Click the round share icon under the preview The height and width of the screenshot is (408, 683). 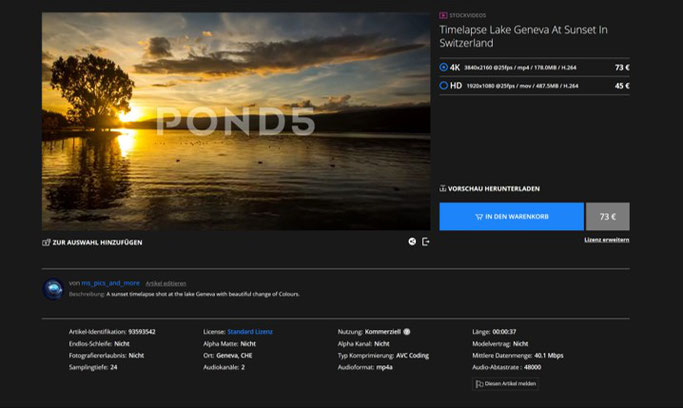click(412, 242)
